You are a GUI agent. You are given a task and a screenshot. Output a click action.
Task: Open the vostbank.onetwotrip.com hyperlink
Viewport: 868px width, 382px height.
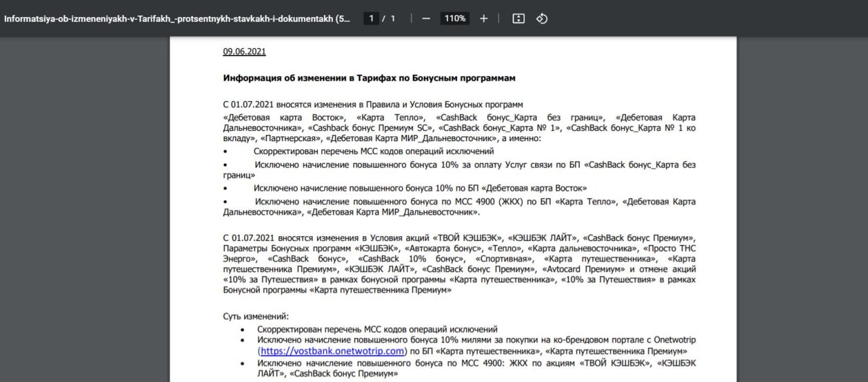pos(332,351)
